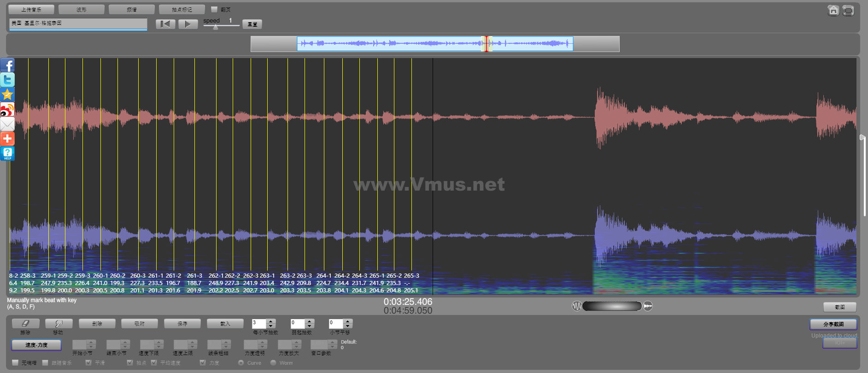The height and width of the screenshot is (373, 868).
Task: Click the email envelope share icon
Action: [x=7, y=124]
